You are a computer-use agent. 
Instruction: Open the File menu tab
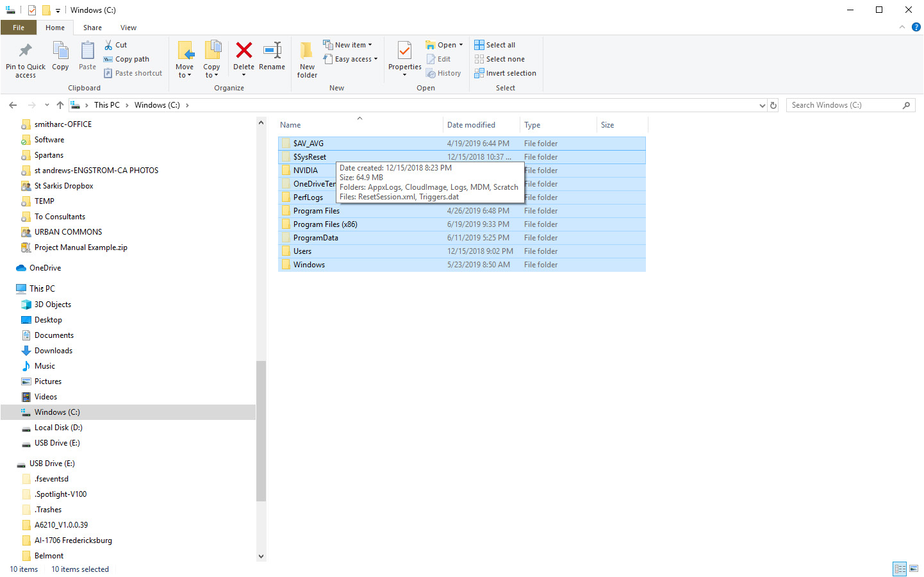[19, 28]
